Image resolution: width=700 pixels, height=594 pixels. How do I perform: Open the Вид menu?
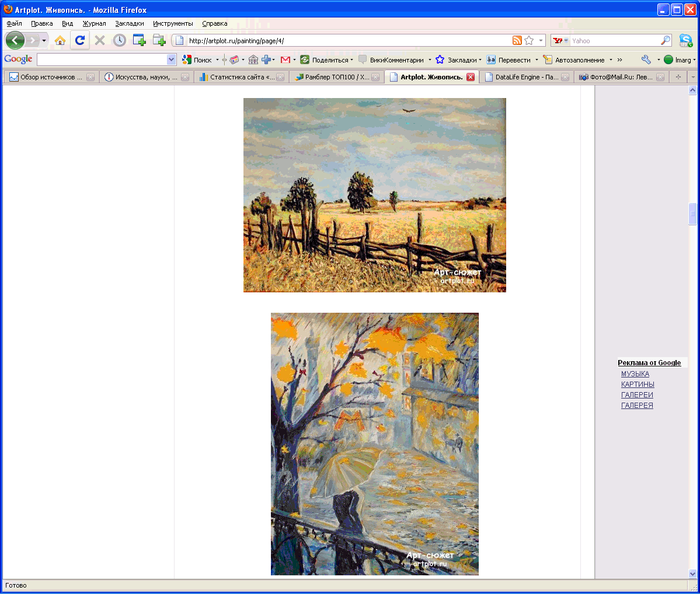(67, 23)
